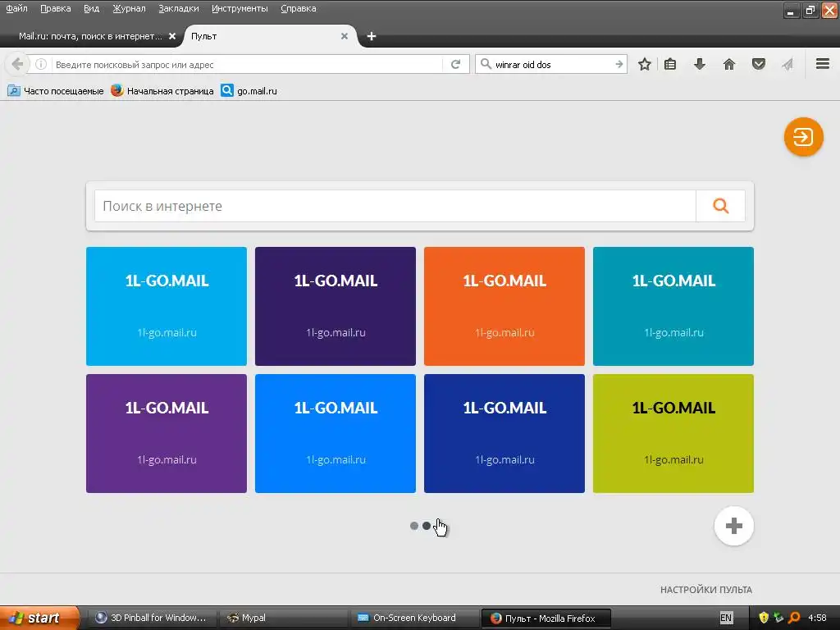Open the Инструменты menu
The height and width of the screenshot is (630, 840).
click(x=240, y=8)
